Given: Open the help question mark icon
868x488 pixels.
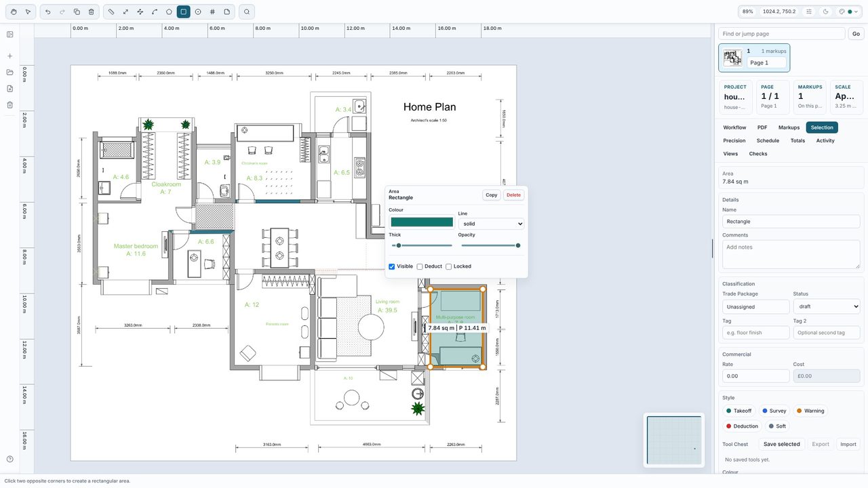Looking at the screenshot, I should pos(10,460).
